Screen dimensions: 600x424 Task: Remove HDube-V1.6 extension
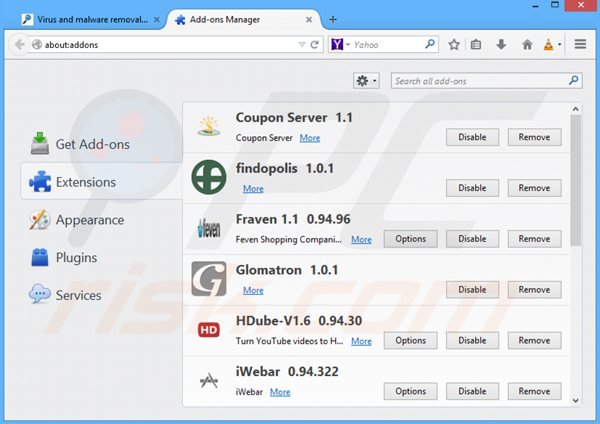(534, 341)
